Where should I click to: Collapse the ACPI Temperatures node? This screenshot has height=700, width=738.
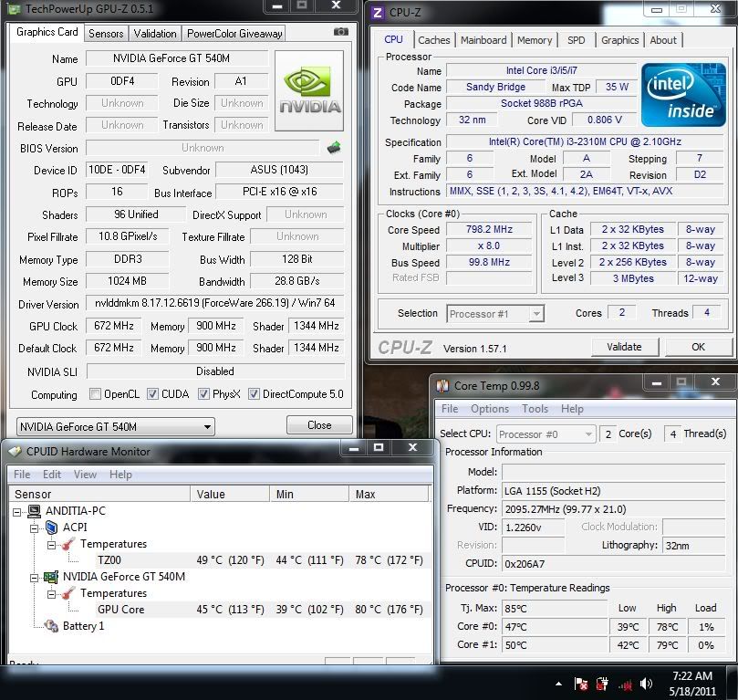[x=51, y=545]
